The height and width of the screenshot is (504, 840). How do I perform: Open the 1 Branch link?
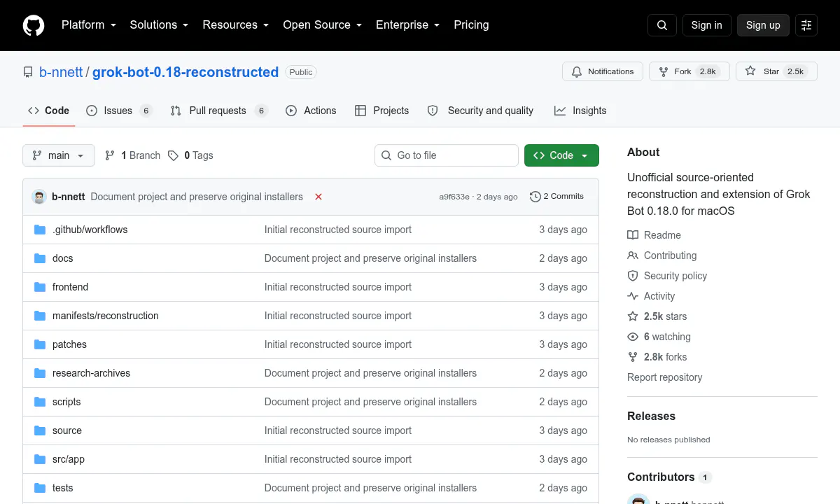click(x=132, y=155)
